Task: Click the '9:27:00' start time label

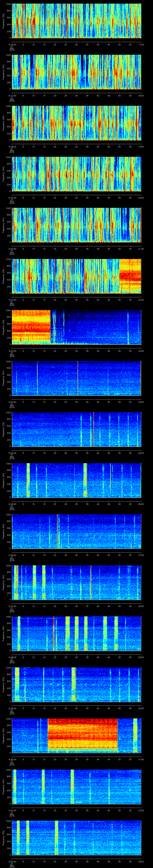Action: (12, 606)
